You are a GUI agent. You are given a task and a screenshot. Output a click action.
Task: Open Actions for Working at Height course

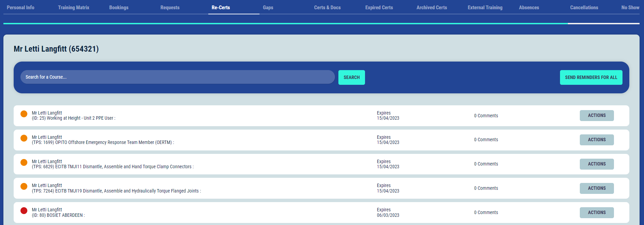pos(597,116)
